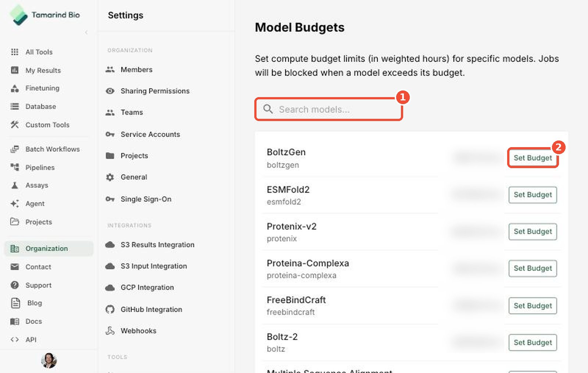588x373 pixels.
Task: Set Budget for Protenix-v2 model
Action: pos(533,231)
